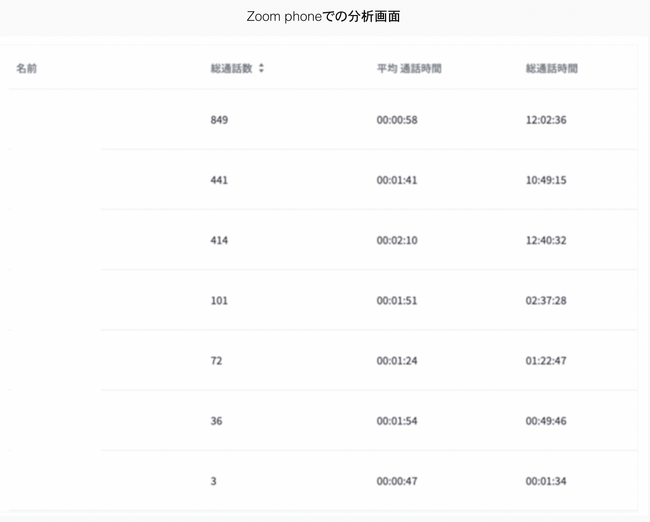Click the 441 total calls cell
Screen dimensions: 650x522
pos(220,180)
